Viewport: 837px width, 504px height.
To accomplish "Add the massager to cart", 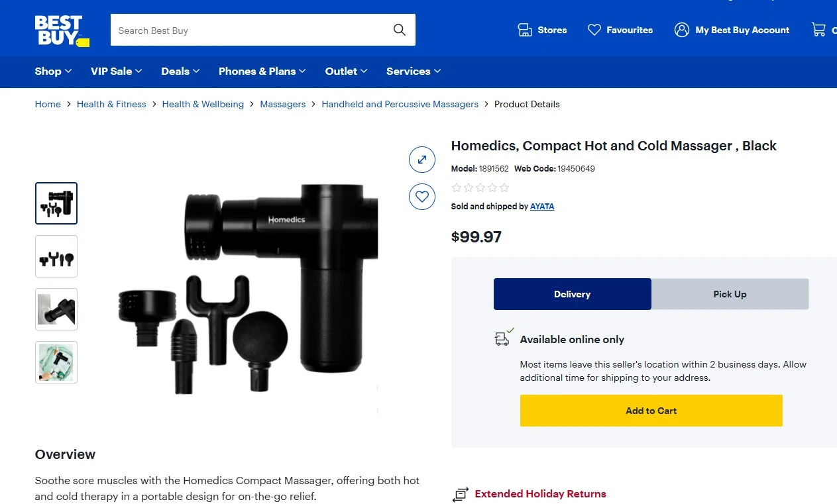I will point(651,411).
